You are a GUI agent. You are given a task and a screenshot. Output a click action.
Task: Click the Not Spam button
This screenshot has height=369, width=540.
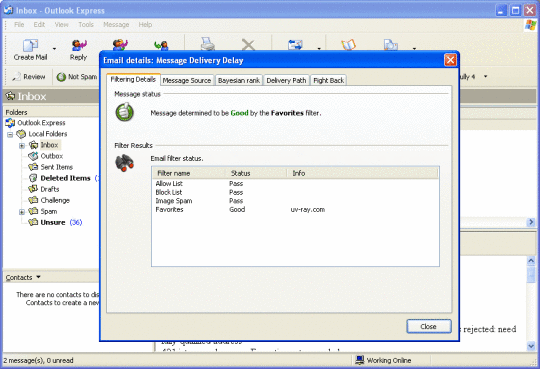point(76,77)
